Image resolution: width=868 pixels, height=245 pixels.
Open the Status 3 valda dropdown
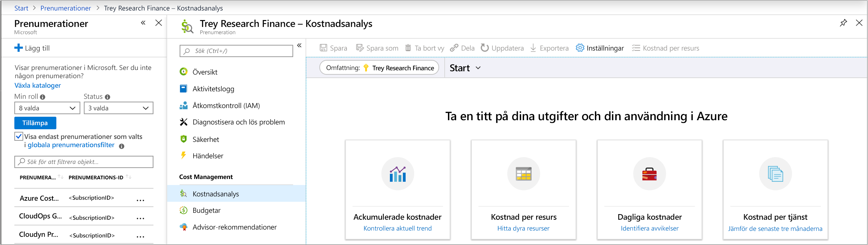(x=118, y=108)
